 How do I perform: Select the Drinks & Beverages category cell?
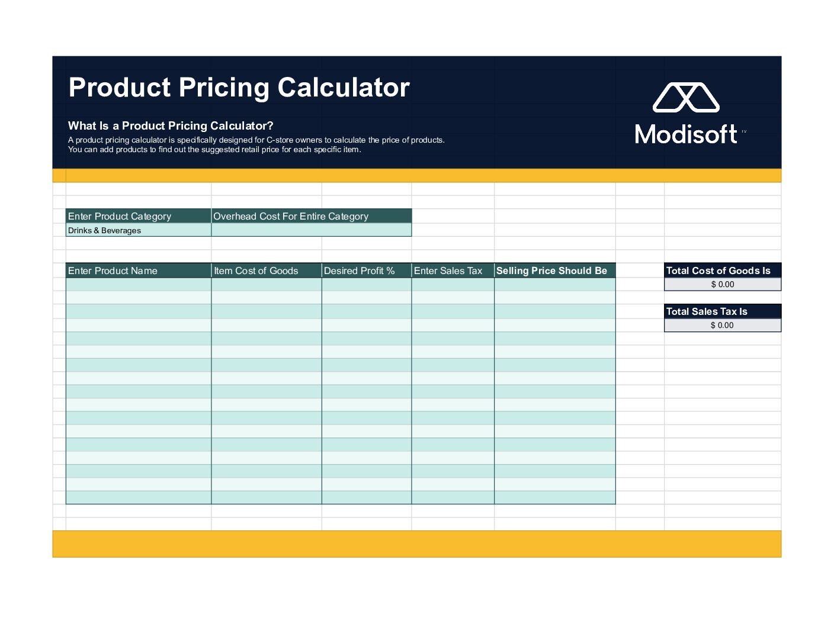click(139, 230)
